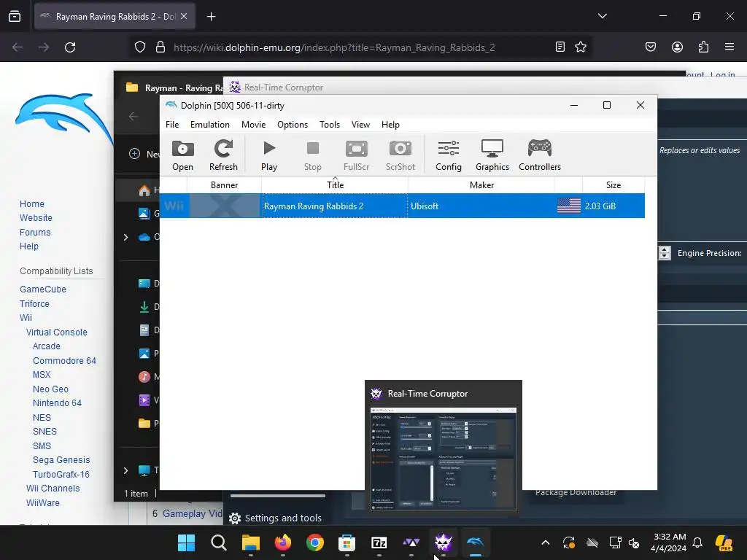747x560 pixels.
Task: Open Home in File Explorer sidebar
Action: pos(144,190)
